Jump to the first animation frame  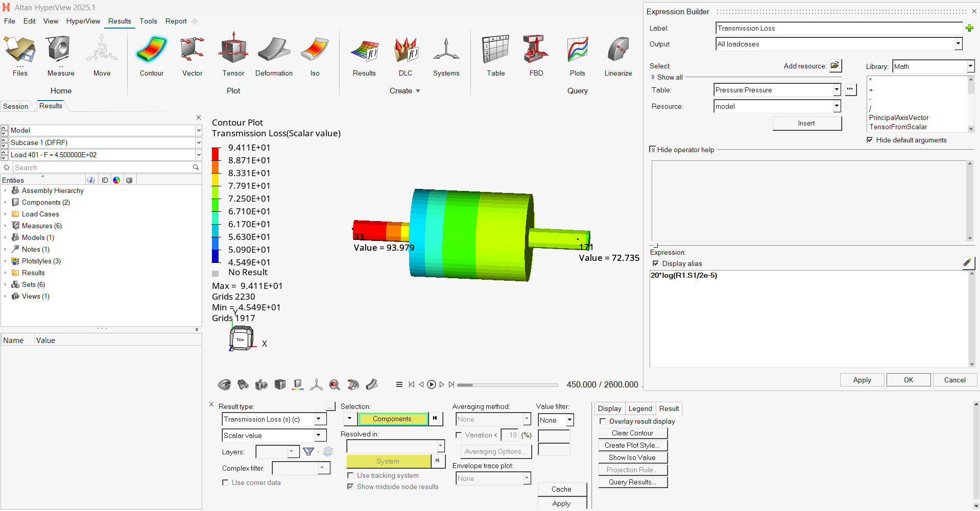(412, 384)
